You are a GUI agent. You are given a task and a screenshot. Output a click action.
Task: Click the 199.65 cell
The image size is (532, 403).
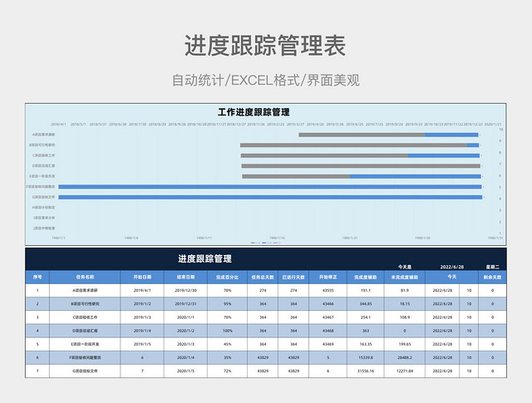(x=405, y=344)
